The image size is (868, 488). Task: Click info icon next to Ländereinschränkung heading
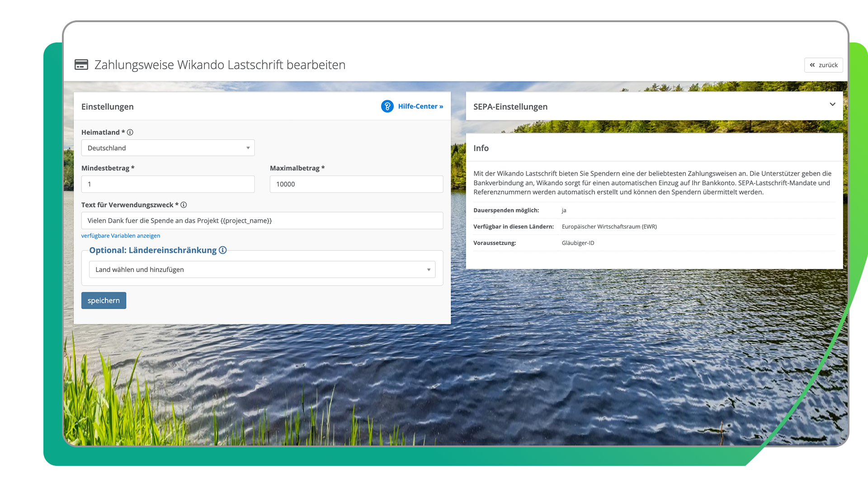coord(222,250)
